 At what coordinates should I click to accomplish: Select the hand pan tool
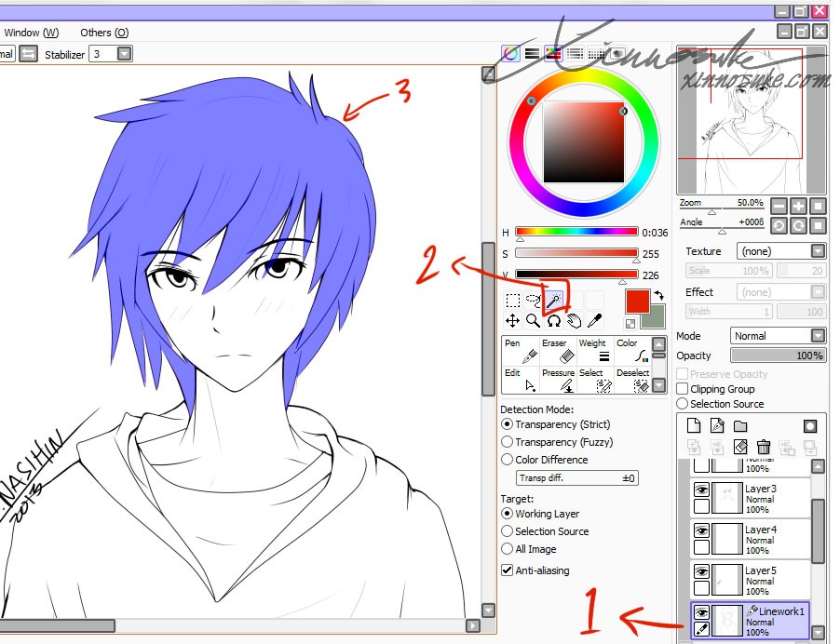point(575,321)
